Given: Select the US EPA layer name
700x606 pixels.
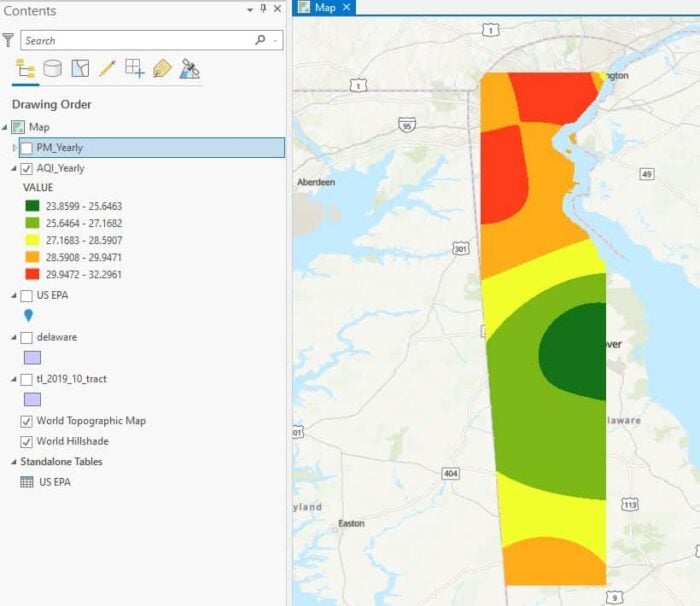Looking at the screenshot, I should (52, 295).
